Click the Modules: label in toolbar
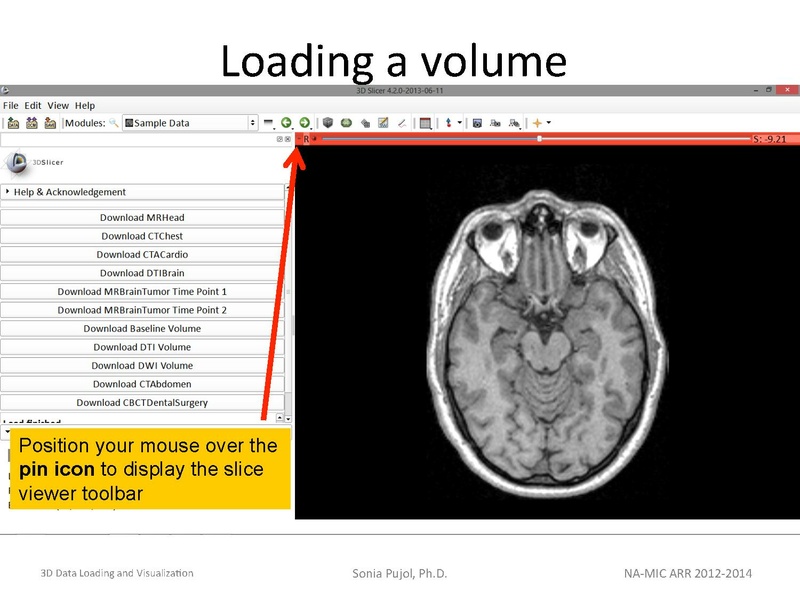This screenshot has width=800, height=600. pos(85,123)
